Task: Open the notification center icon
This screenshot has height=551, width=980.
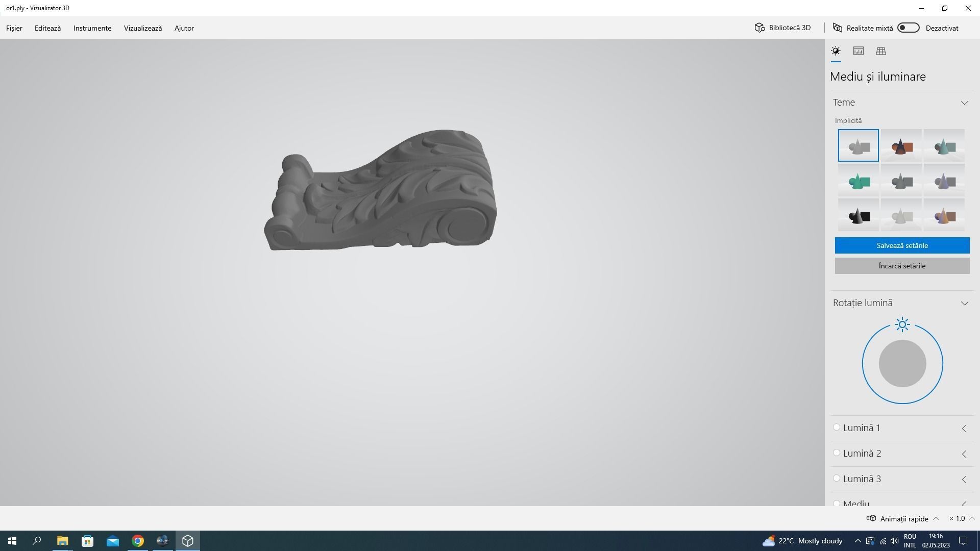Action: pos(963,541)
